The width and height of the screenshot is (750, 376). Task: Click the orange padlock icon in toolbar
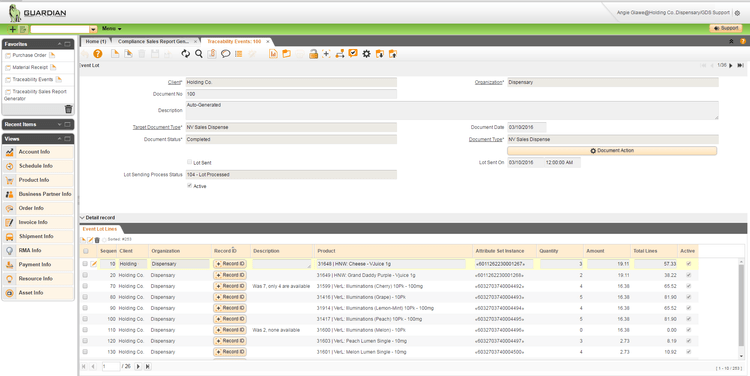point(313,54)
